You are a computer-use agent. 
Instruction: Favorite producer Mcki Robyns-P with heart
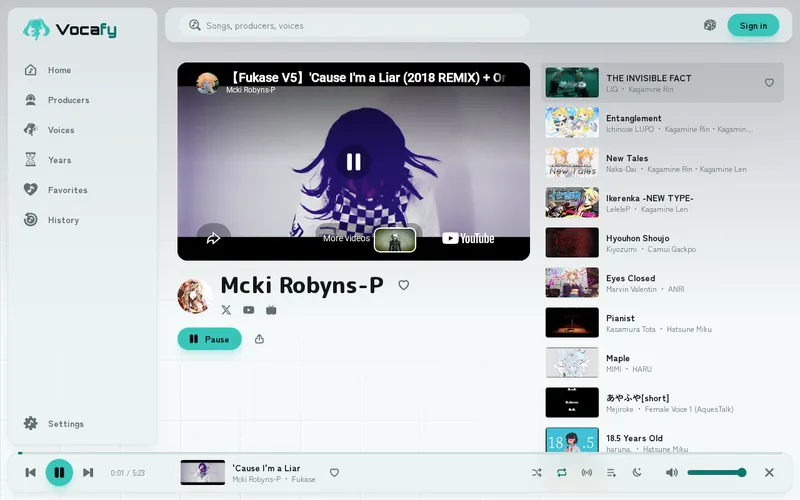click(x=404, y=285)
